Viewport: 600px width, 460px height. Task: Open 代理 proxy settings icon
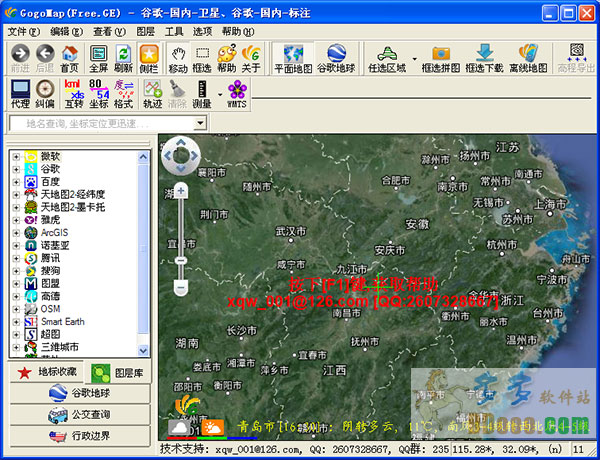coord(20,94)
